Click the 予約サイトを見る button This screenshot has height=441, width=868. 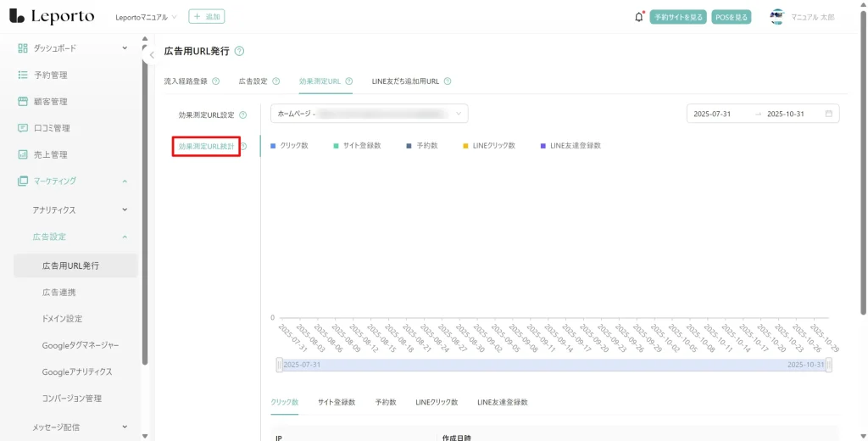678,17
